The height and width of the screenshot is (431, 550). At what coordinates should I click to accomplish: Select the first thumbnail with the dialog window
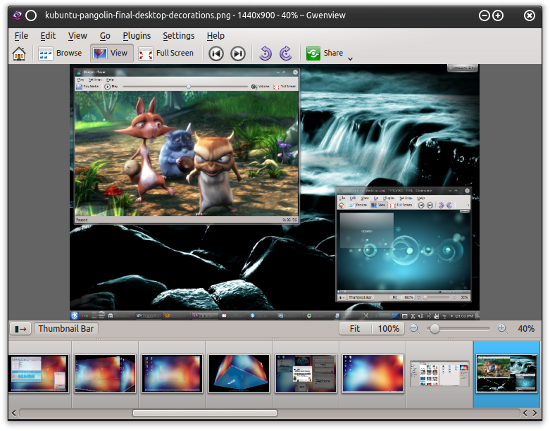[x=39, y=373]
